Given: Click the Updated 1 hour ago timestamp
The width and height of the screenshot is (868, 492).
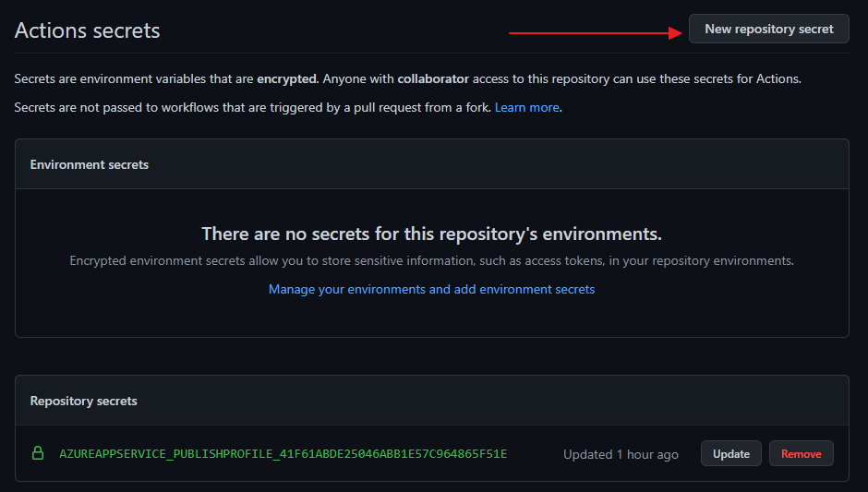Looking at the screenshot, I should (x=621, y=454).
